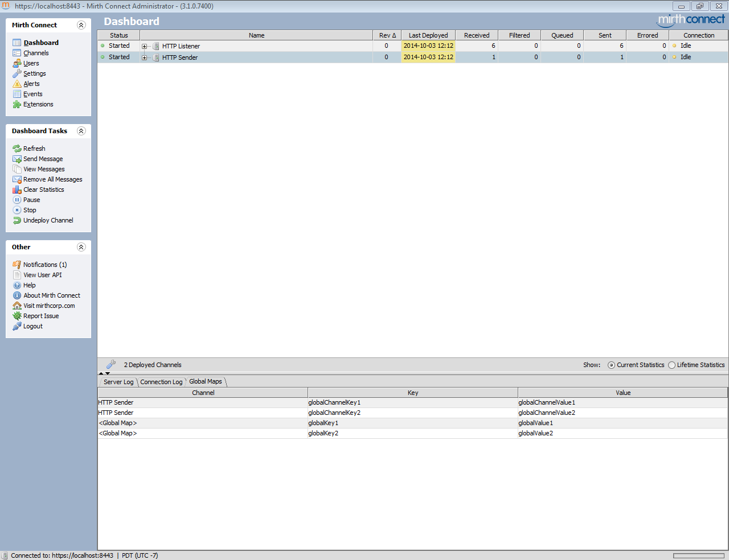
Task: Select the globalKey1 cell
Action: click(x=413, y=423)
